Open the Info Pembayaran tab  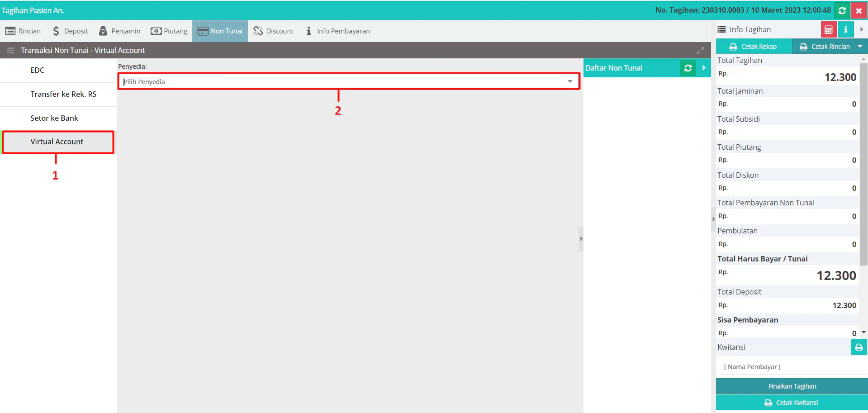[338, 31]
